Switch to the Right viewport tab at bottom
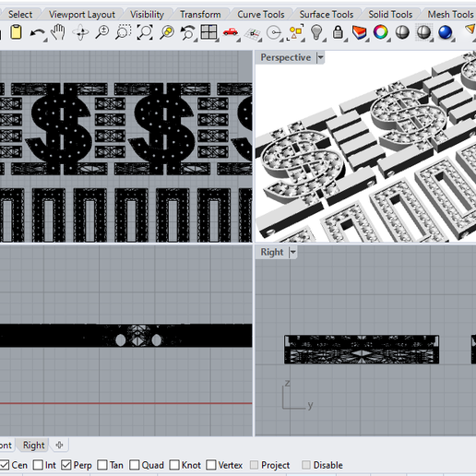The image size is (476, 476). pyautogui.click(x=34, y=446)
